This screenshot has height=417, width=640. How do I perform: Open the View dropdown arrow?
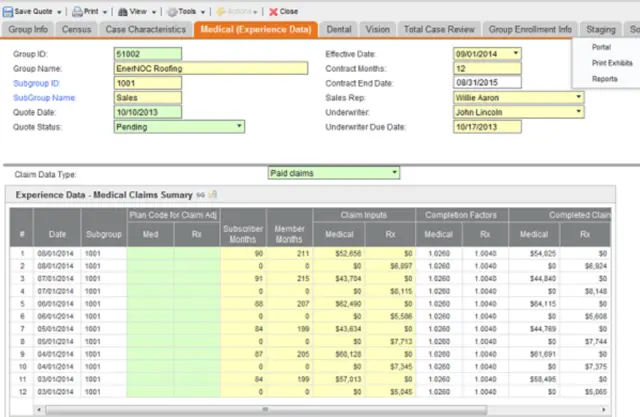point(154,12)
